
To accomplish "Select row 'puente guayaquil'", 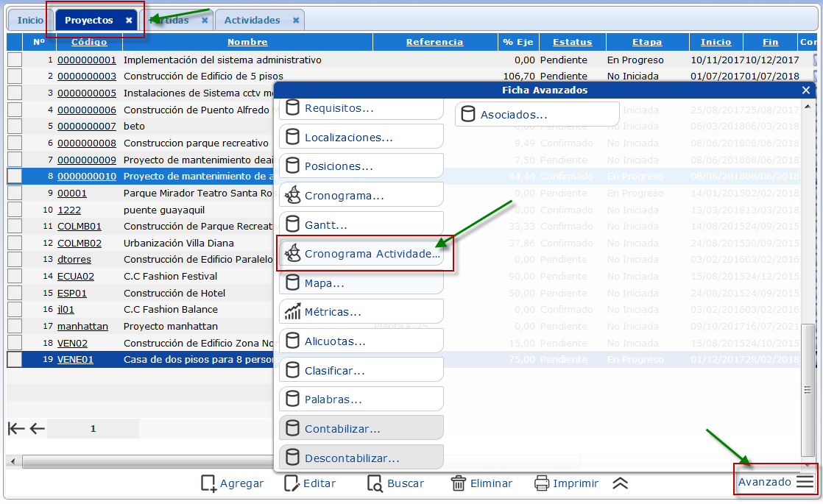I will click(163, 210).
